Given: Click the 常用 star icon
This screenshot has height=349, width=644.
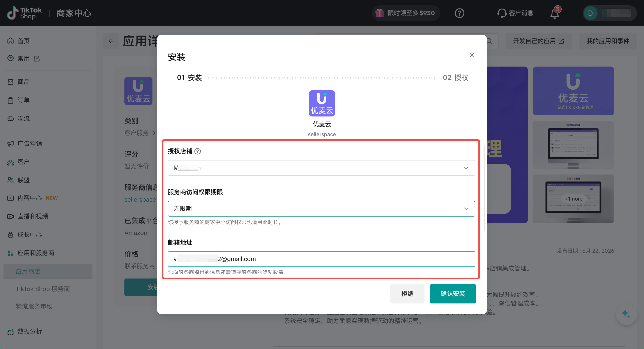Looking at the screenshot, I should pyautogui.click(x=11, y=58).
